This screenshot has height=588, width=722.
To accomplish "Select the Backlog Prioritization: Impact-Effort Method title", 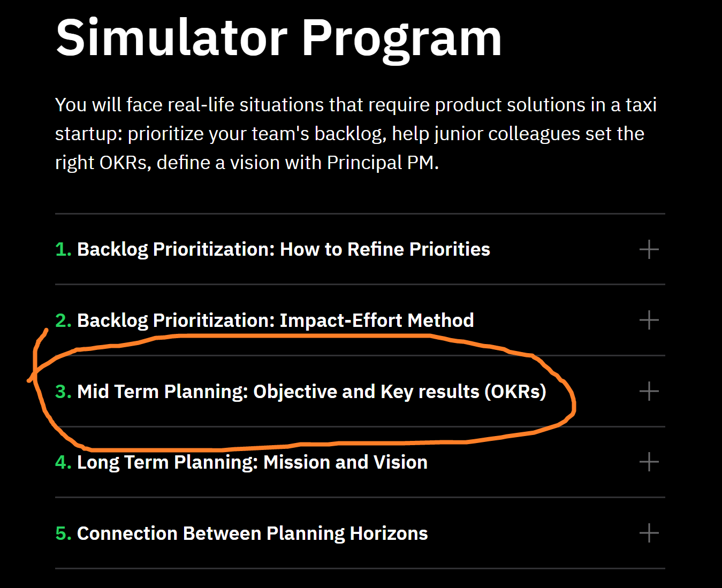I will tap(276, 320).
